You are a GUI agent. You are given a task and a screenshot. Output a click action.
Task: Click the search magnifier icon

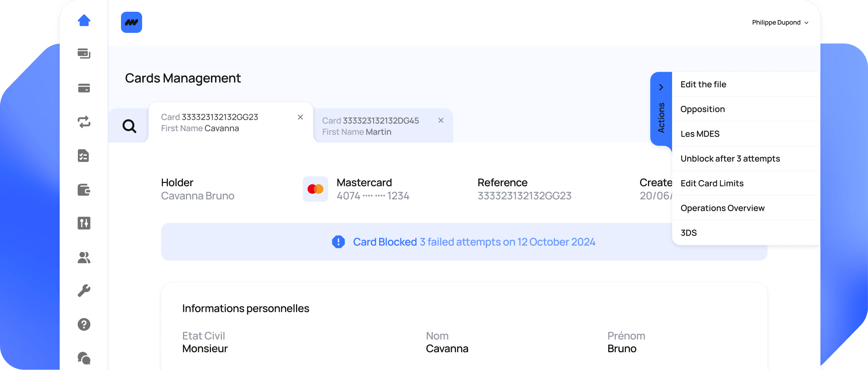point(129,126)
